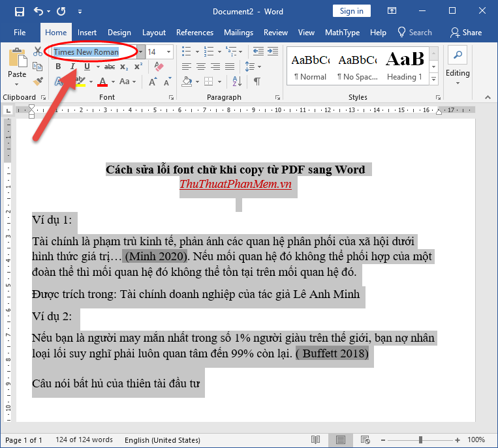Screen dimensions: 498x448
Task: Apply the Heading 1 style
Action: click(x=405, y=66)
